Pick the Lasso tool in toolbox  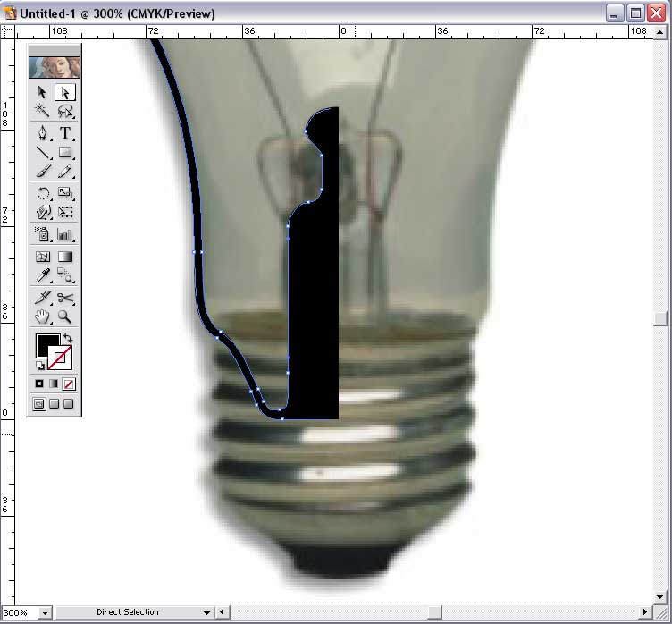tap(65, 111)
